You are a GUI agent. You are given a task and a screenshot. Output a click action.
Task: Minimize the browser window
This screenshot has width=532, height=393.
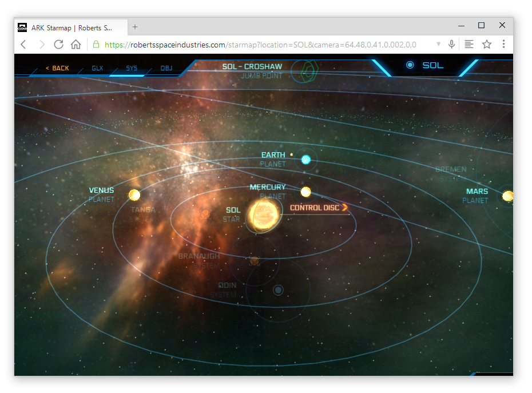click(x=461, y=26)
